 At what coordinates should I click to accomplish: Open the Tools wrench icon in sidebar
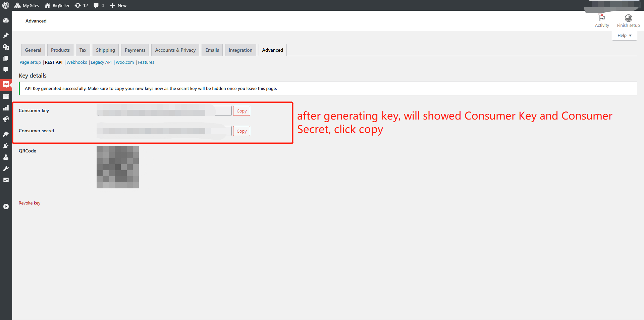click(x=6, y=169)
